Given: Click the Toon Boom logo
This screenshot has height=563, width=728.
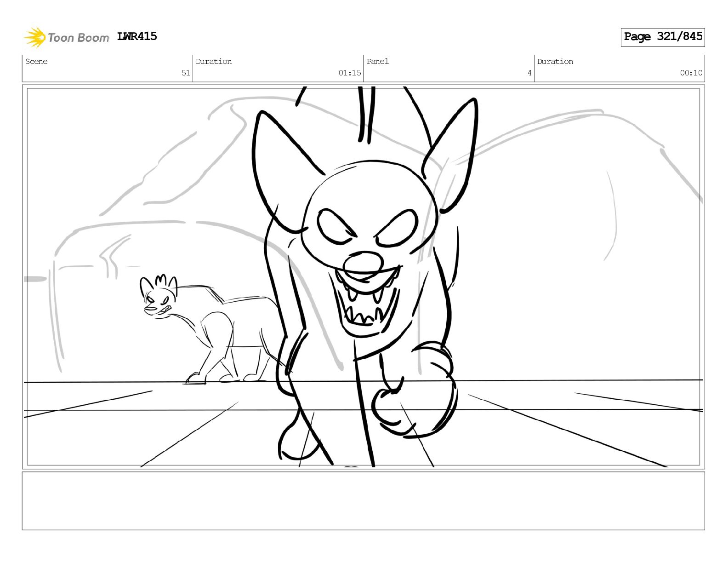Looking at the screenshot, I should [x=66, y=37].
